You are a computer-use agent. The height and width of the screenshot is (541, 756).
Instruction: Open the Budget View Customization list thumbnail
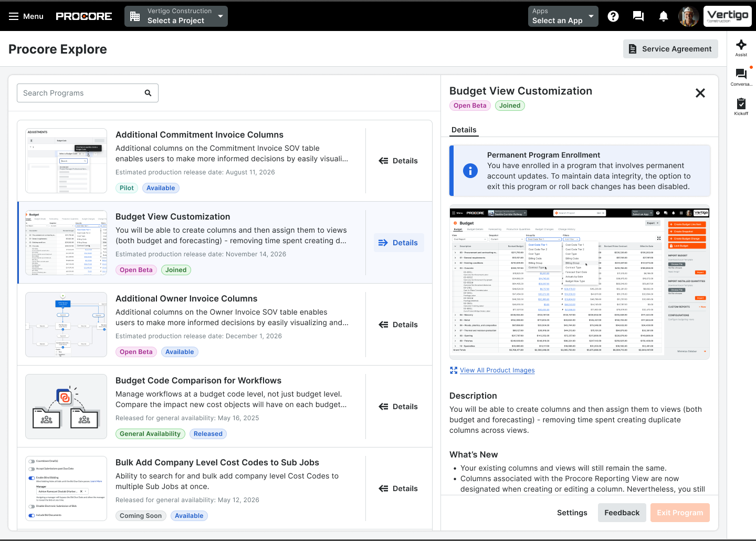(x=66, y=243)
